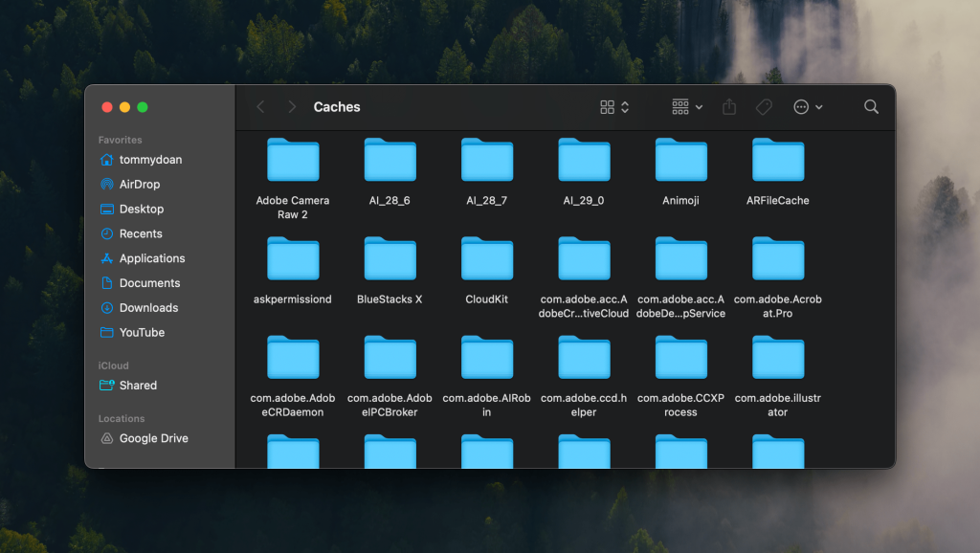Switch icon view with view selector

pos(613,107)
